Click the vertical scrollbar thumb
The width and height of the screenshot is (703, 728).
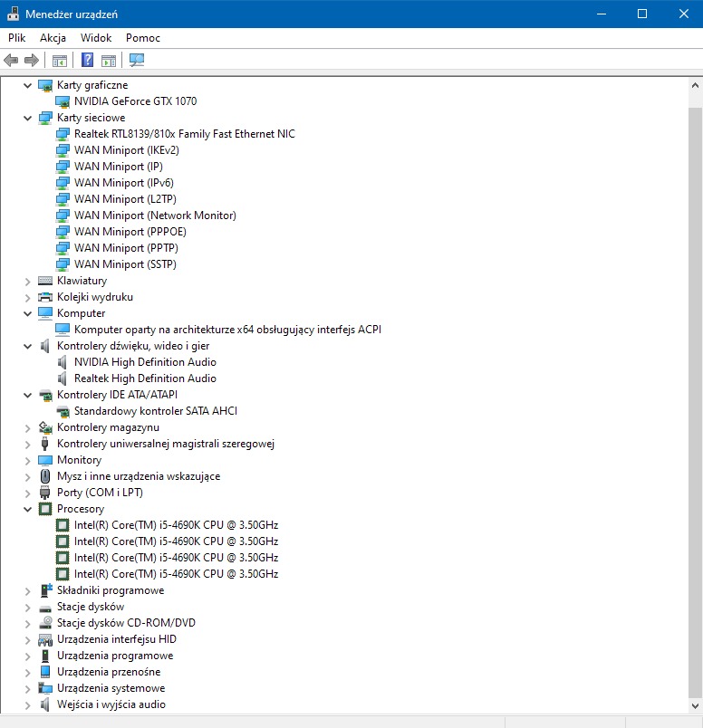point(695,402)
